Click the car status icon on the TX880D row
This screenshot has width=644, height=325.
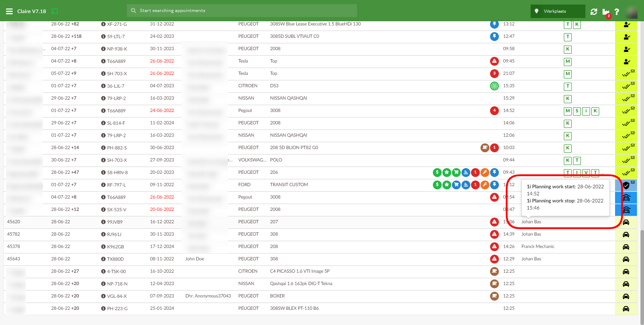pos(626,259)
